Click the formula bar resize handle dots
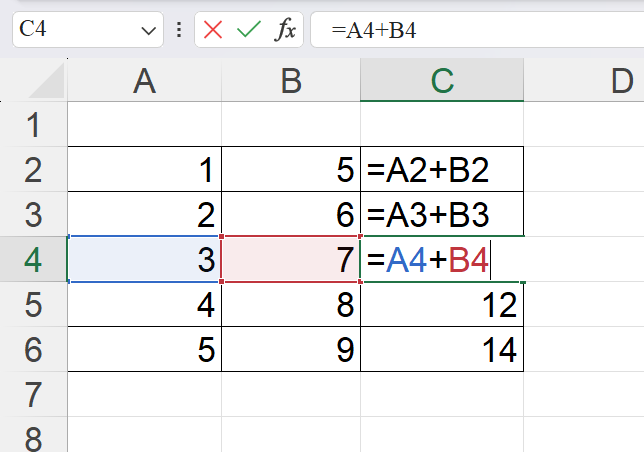This screenshot has width=644, height=452. coord(178,30)
